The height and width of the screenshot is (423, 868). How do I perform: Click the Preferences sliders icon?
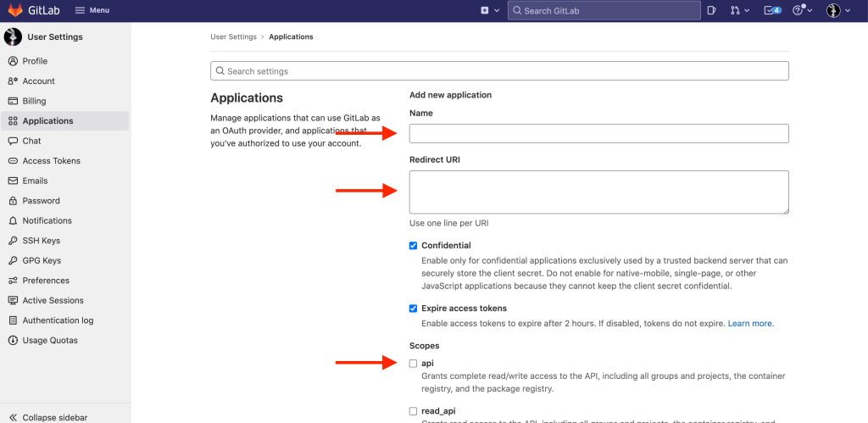pos(13,280)
